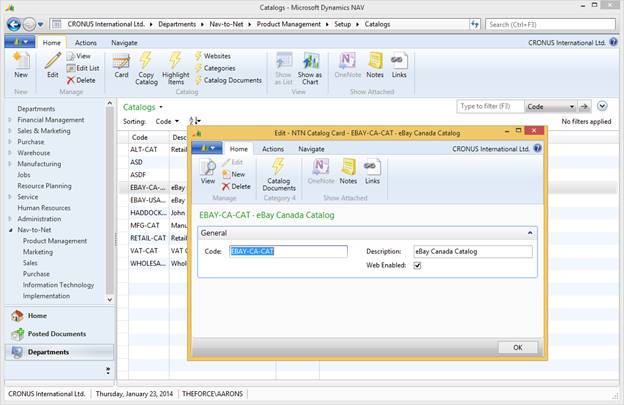The height and width of the screenshot is (405, 624).
Task: Select Sales & Marketing in navigation tree
Action: click(44, 131)
